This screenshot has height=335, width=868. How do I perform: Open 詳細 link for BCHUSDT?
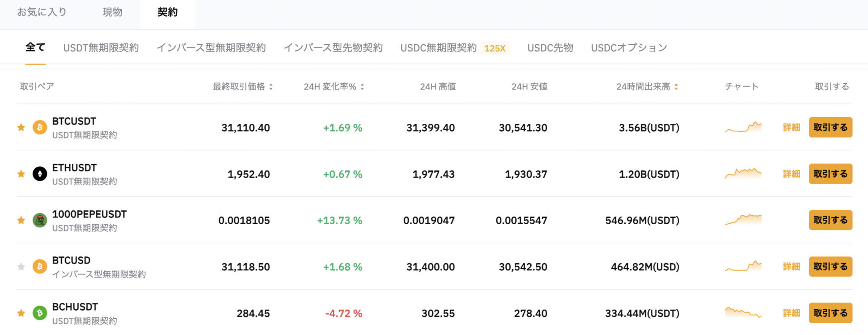(792, 313)
